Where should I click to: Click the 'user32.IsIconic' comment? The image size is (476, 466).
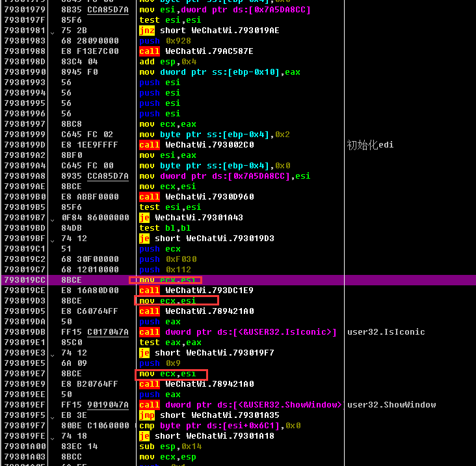(386, 332)
